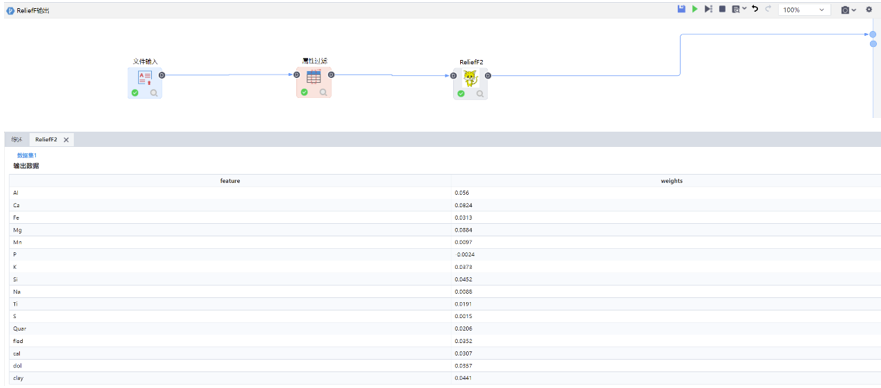Close the ReliefF2 tab
The image size is (881, 388).
pos(66,140)
